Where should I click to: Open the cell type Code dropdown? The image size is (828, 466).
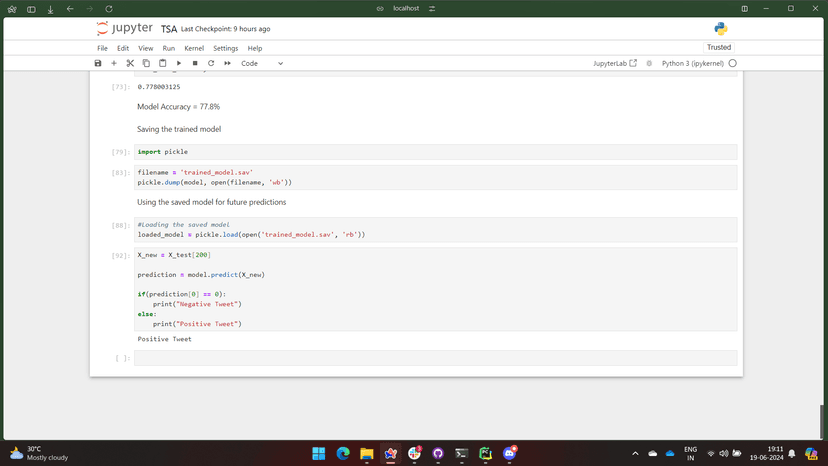tap(262, 63)
